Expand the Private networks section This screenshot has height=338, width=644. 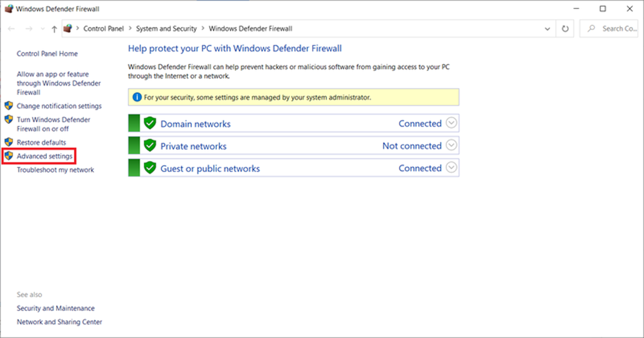pyautogui.click(x=451, y=145)
